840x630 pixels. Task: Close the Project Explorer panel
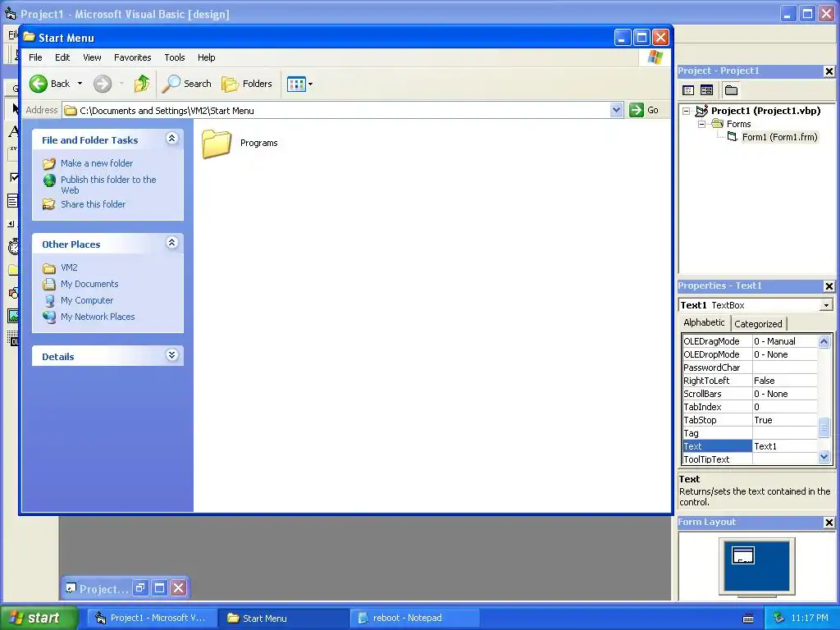click(829, 71)
